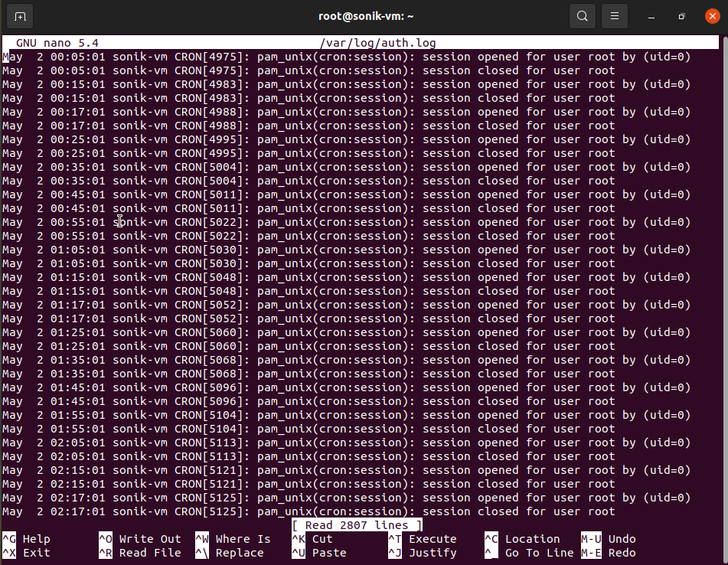Select the ^O Write Out shortcut
The width and height of the screenshot is (728, 565).
tap(140, 539)
